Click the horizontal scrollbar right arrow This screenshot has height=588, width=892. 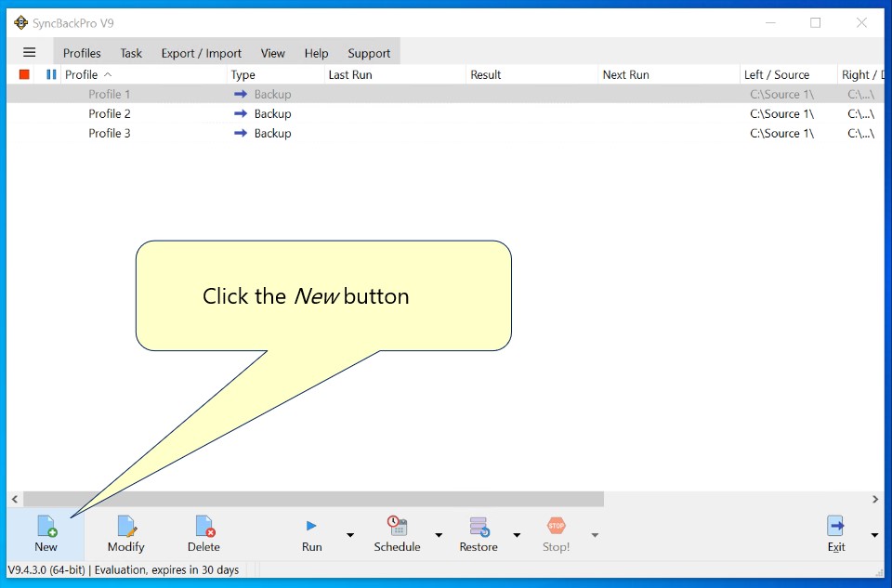coord(875,499)
